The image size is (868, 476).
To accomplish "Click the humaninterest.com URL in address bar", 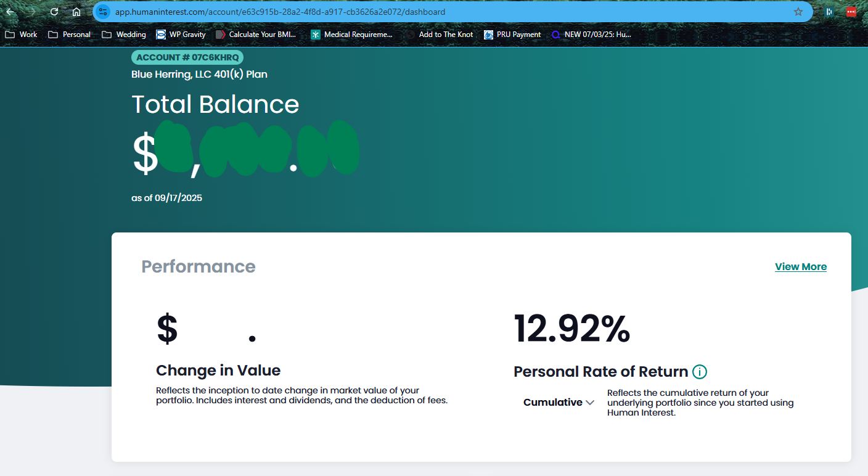I will 280,12.
